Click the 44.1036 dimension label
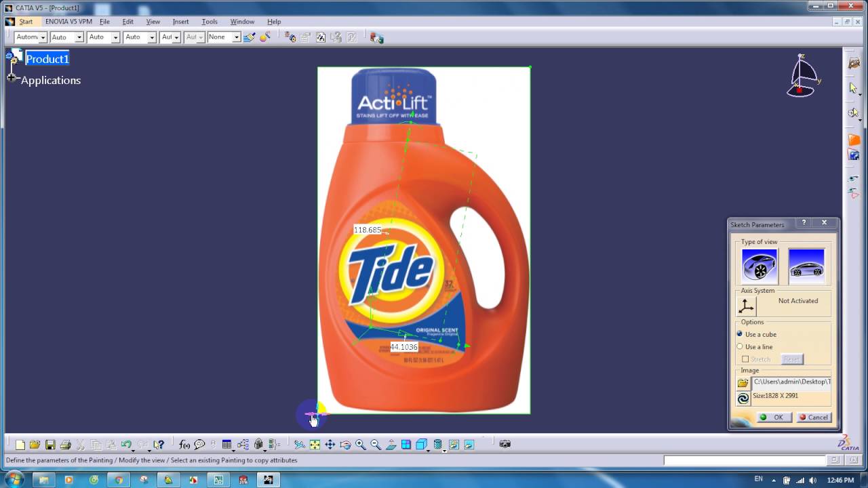Image resolution: width=868 pixels, height=488 pixels. (404, 347)
